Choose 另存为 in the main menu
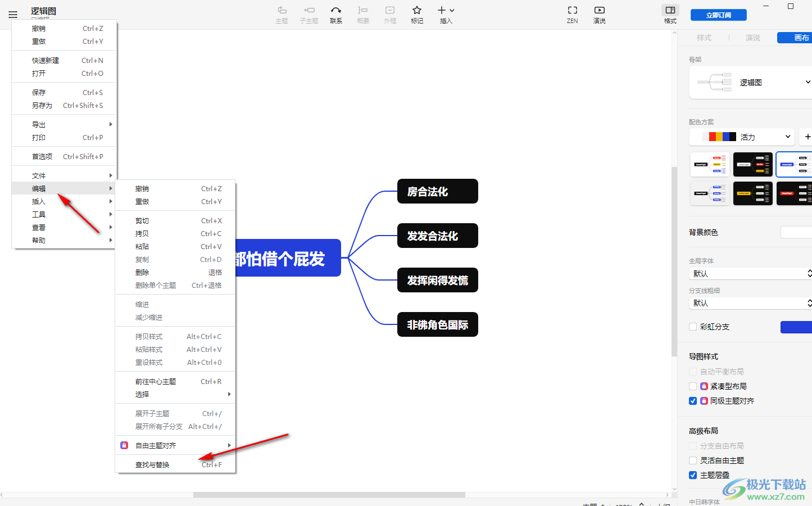 click(x=63, y=105)
